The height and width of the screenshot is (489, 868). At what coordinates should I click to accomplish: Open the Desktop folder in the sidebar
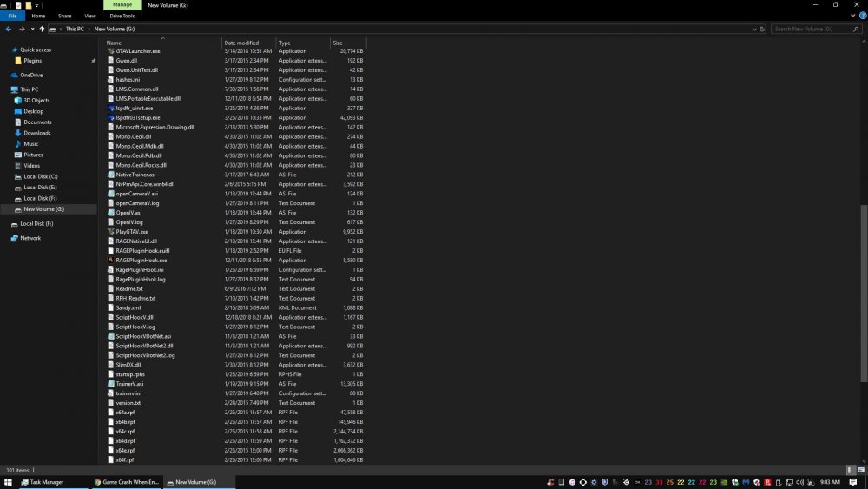pos(33,111)
